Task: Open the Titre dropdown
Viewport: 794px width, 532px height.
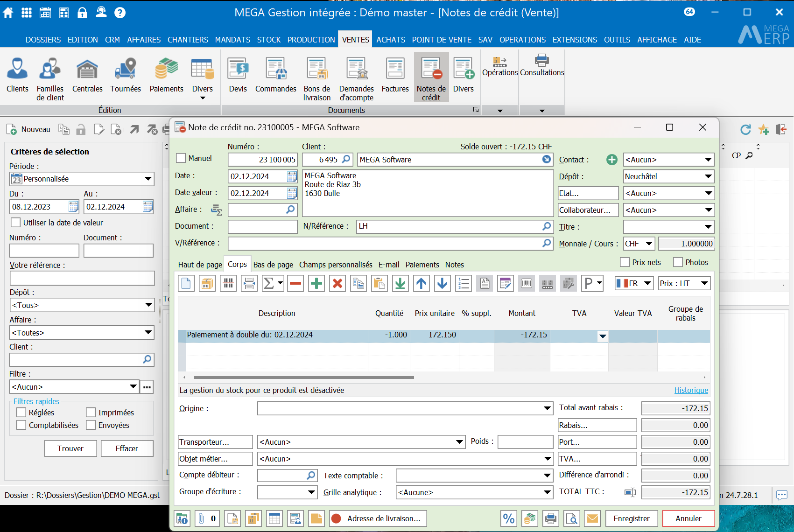Action: [668, 227]
